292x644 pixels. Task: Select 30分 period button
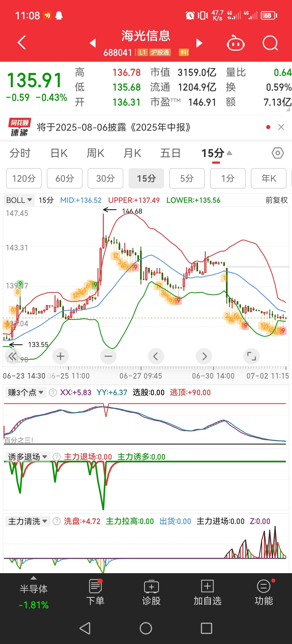click(x=105, y=178)
